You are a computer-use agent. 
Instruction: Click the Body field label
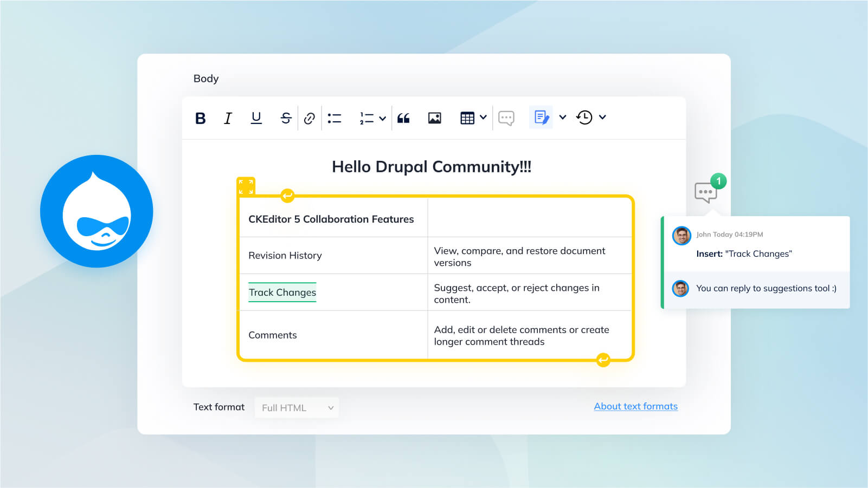(x=206, y=79)
